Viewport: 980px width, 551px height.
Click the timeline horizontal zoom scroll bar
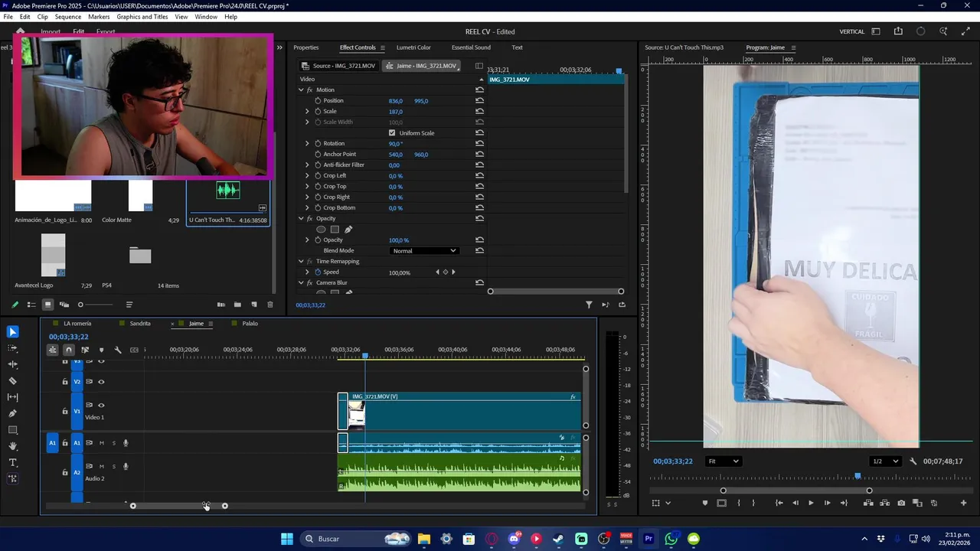pos(178,506)
